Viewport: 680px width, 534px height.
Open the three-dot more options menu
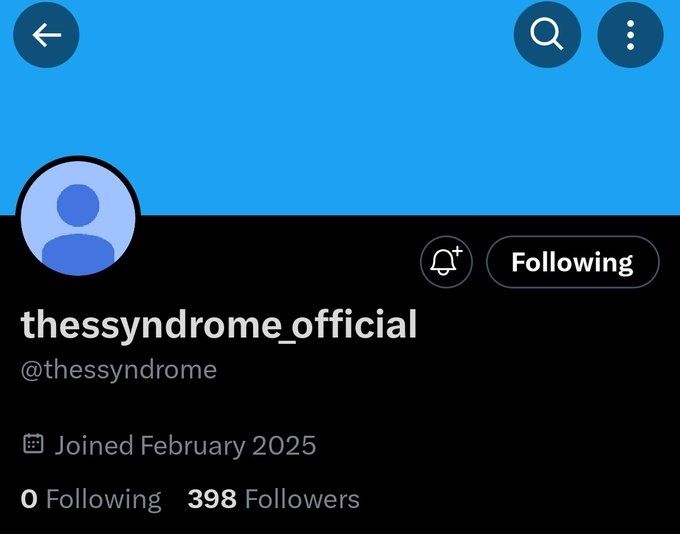click(x=631, y=35)
